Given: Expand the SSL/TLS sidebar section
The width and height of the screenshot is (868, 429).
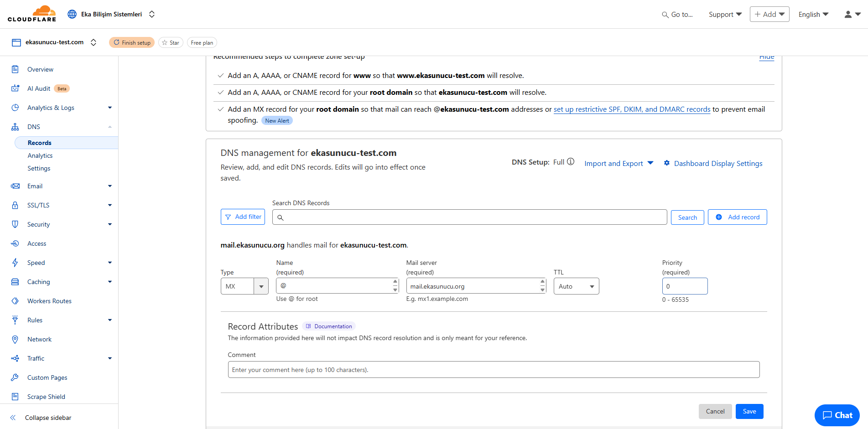Looking at the screenshot, I should (110, 205).
